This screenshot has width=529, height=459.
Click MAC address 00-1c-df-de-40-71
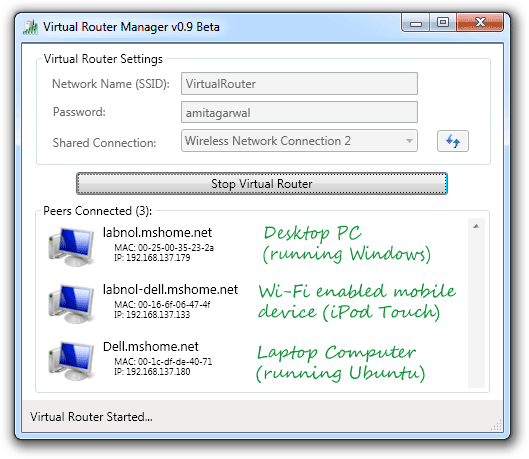[163, 362]
